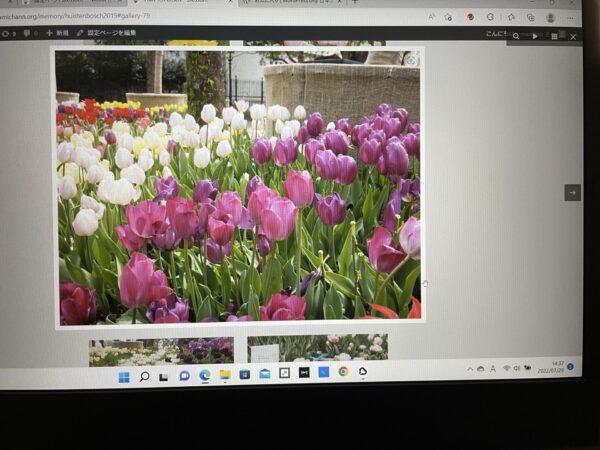Viewport: 600px width, 450px height.
Task: Open Task View on the taskbar
Action: click(163, 377)
